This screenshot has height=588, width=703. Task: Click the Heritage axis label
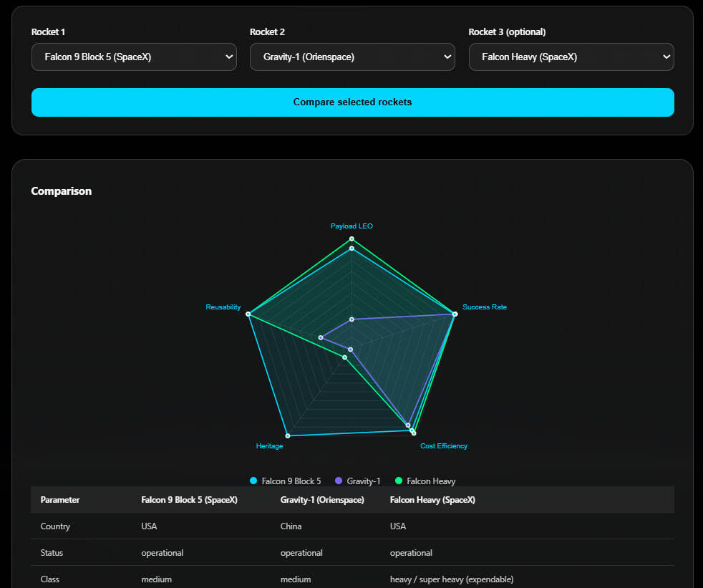[x=269, y=445]
